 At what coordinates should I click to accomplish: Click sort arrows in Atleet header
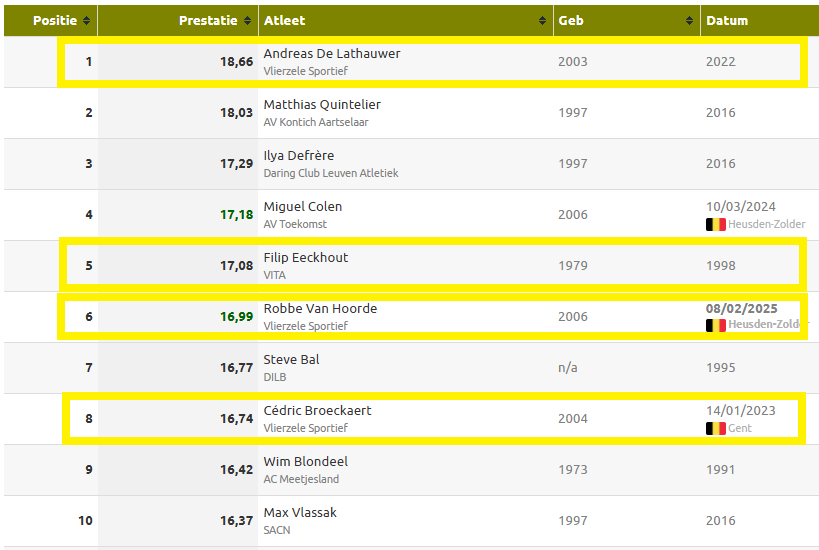point(543,21)
